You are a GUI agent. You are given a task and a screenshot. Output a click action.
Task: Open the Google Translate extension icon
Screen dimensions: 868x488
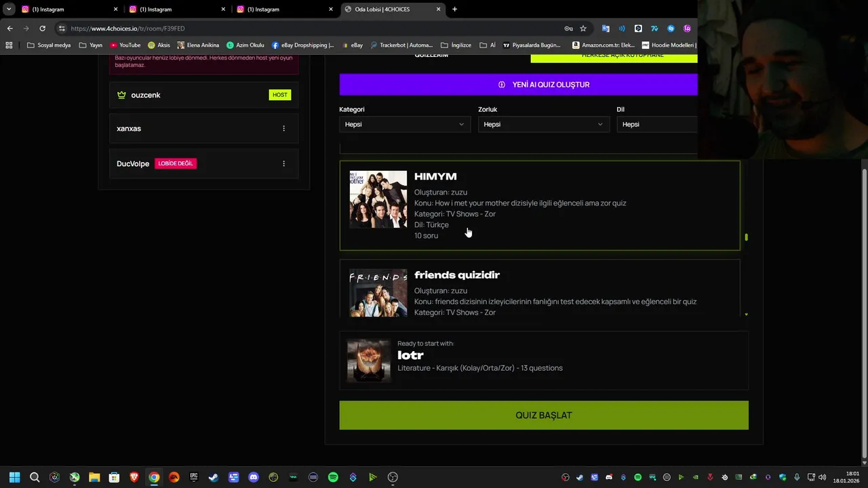(606, 28)
